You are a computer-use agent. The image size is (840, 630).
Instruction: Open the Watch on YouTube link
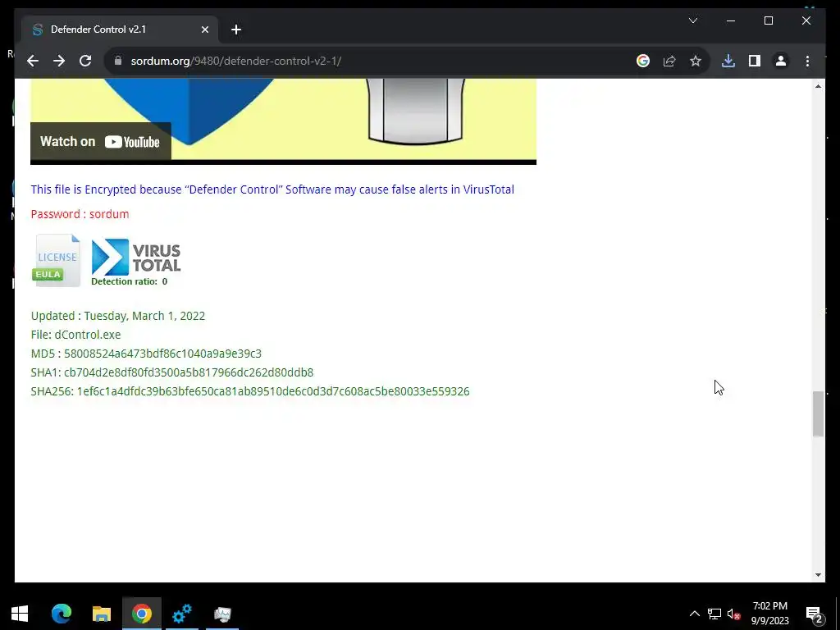tap(100, 141)
